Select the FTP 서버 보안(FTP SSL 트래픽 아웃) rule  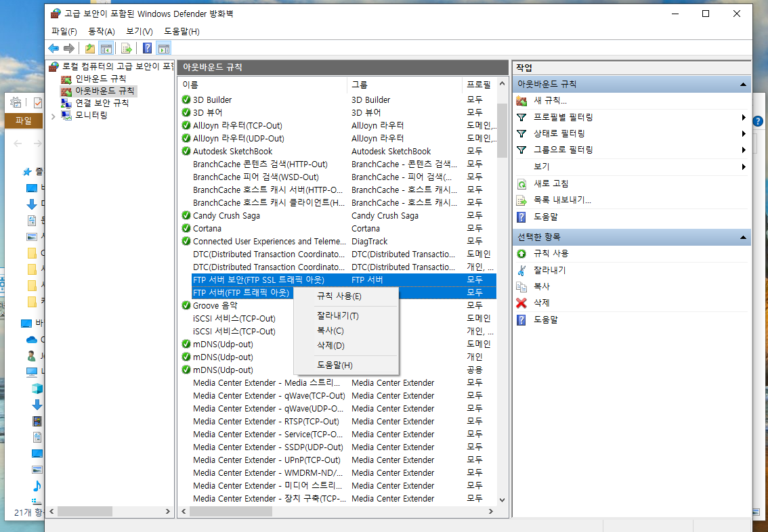tap(259, 280)
